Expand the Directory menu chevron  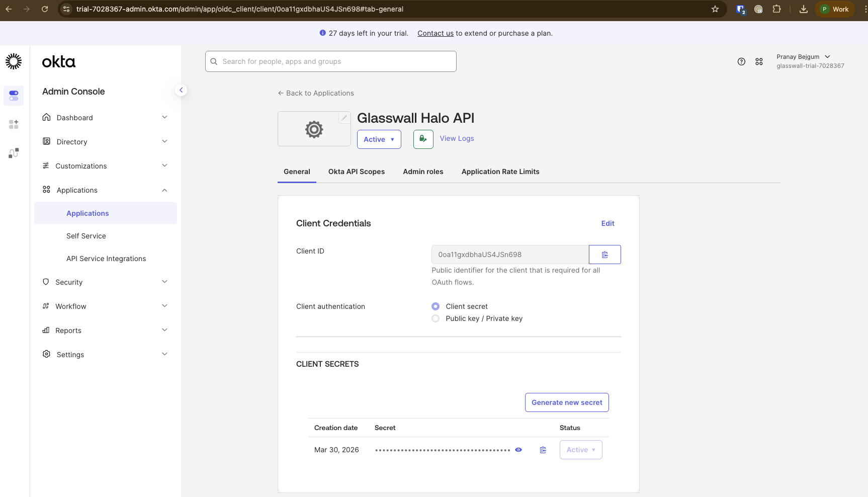click(x=164, y=141)
